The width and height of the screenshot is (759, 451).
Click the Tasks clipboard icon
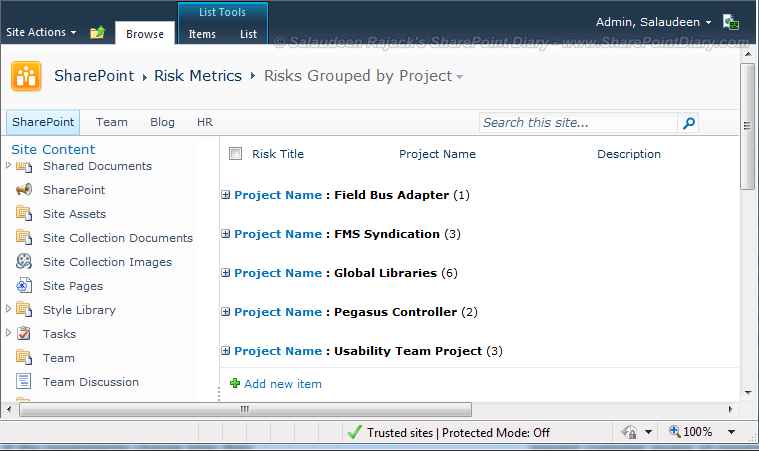click(x=24, y=333)
